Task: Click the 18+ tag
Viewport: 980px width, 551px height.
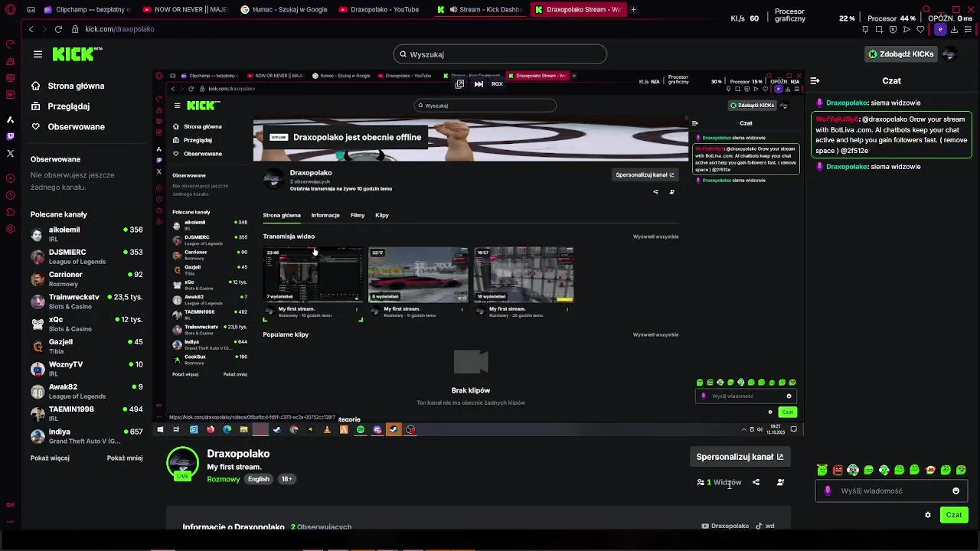Action: pyautogui.click(x=286, y=479)
